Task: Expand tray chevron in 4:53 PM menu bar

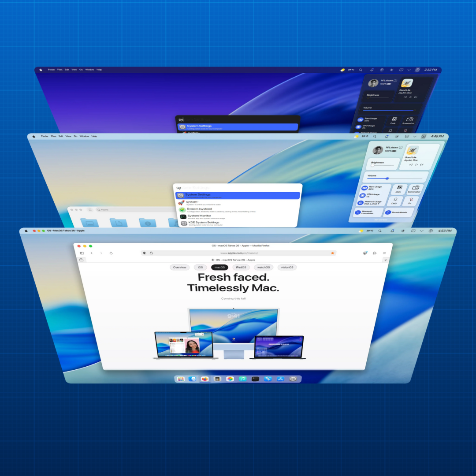Action: tap(421, 231)
